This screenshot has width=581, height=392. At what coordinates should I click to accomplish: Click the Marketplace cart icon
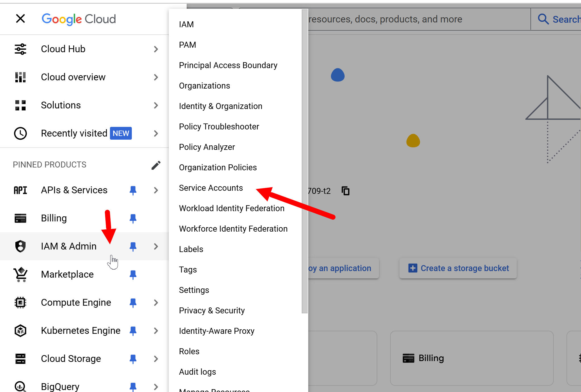pyautogui.click(x=20, y=274)
